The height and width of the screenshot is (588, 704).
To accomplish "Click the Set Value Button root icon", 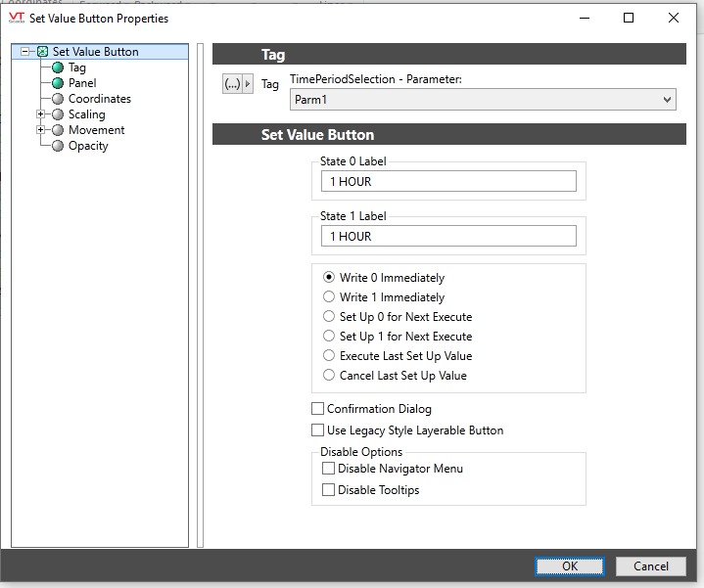I will (42, 52).
